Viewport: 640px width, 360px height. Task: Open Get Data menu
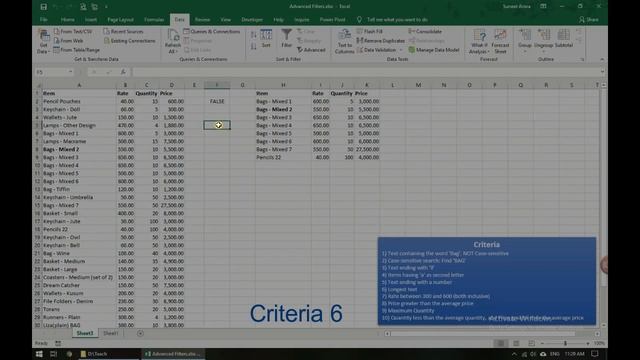click(43, 42)
